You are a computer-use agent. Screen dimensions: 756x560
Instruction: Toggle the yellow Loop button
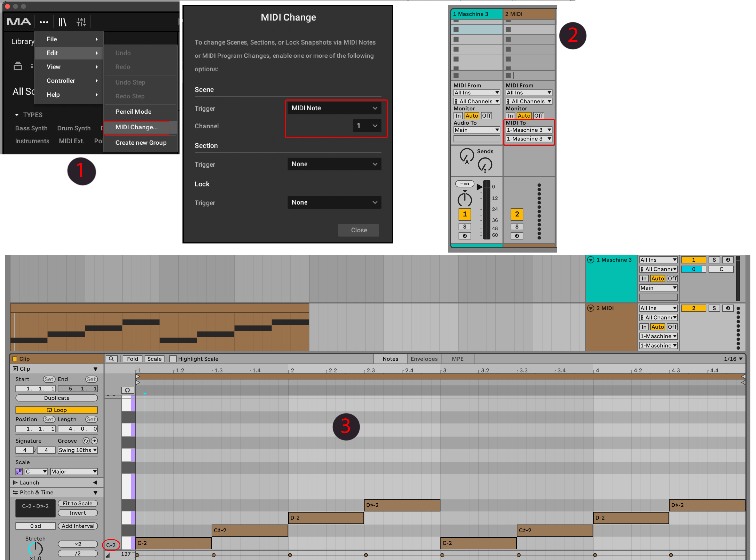(x=57, y=410)
